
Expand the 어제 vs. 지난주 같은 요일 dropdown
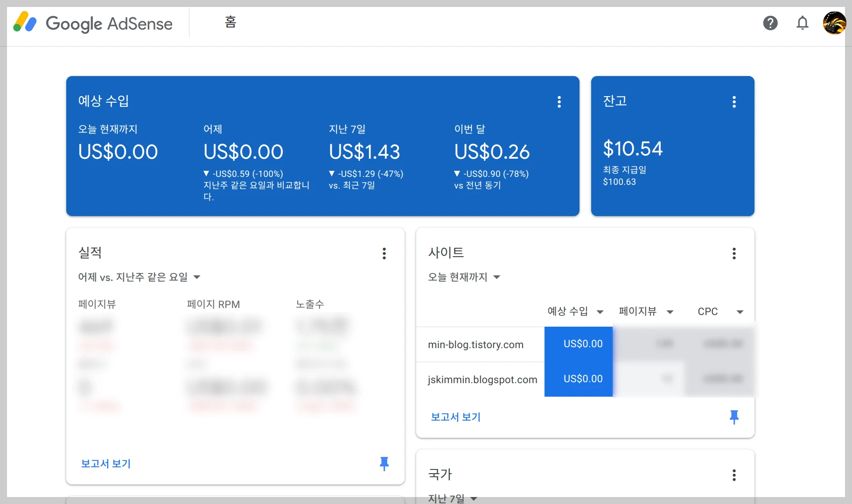pos(140,277)
